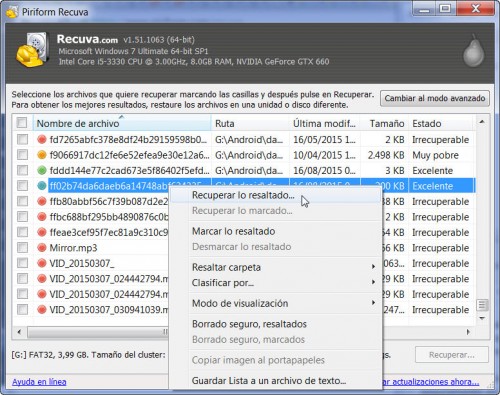The width and height of the screenshot is (500, 395).
Task: Select Marcar lo resaltado menu entry
Action: coord(275,231)
